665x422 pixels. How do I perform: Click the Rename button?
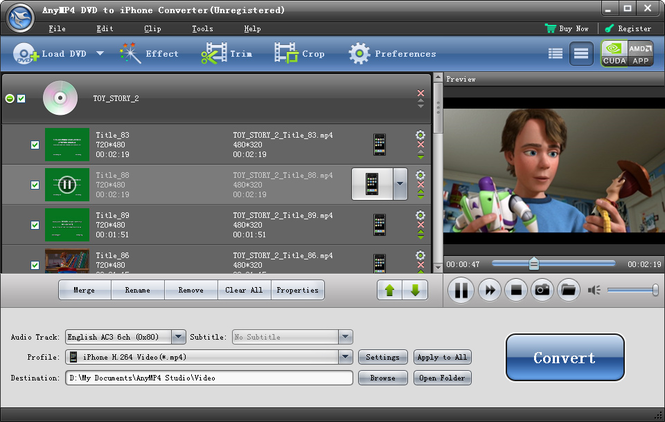tap(138, 290)
